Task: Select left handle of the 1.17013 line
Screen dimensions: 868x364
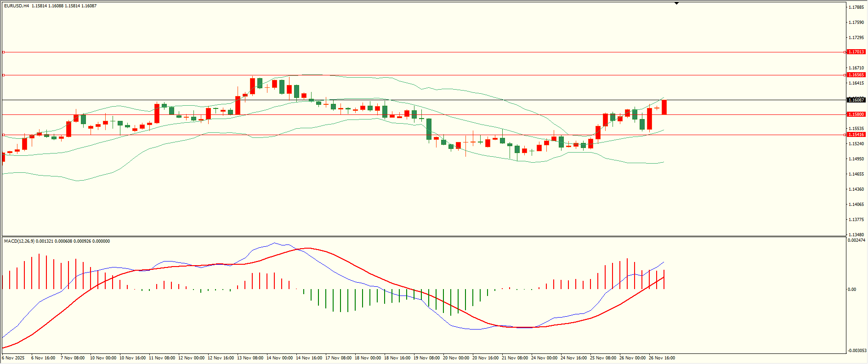Action: click(4, 52)
